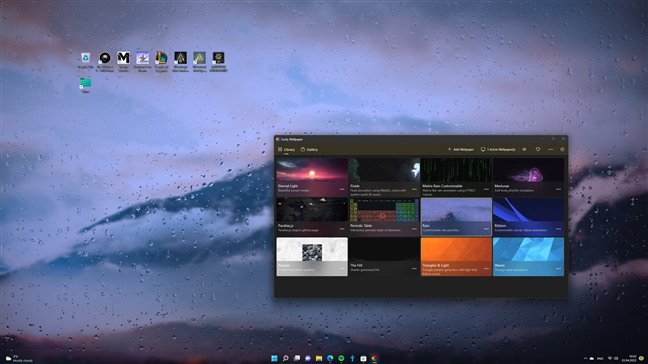Open more options for Ripples wallpaper

(x=342, y=269)
